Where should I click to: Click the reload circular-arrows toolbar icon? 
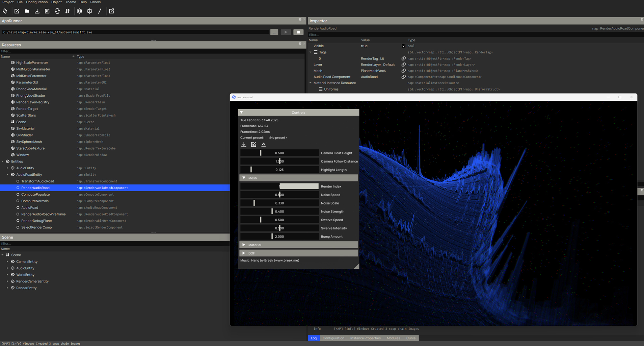[x=57, y=11]
